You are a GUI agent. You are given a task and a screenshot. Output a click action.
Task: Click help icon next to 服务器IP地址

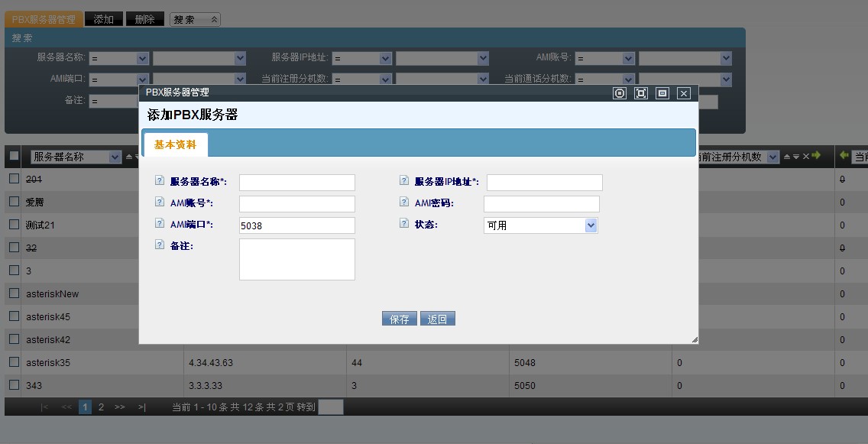(x=404, y=181)
